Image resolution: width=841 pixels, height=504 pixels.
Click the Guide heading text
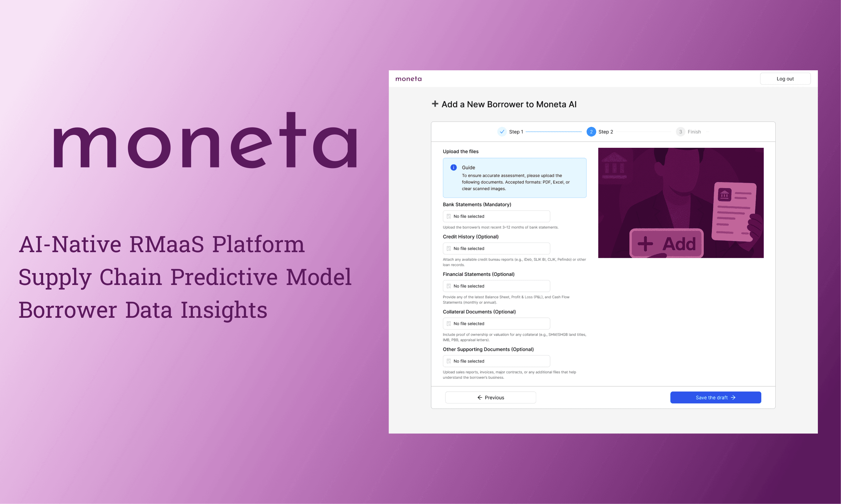tap(468, 167)
